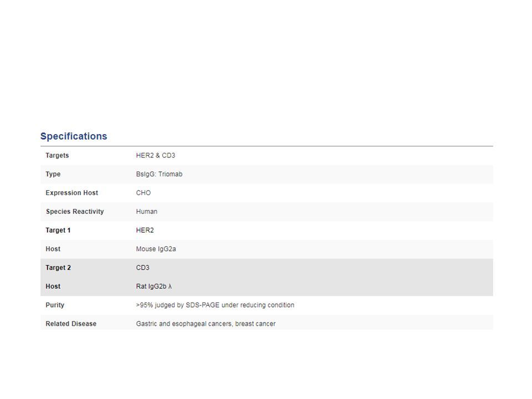Select the Type label
This screenshot has height=399, width=532.
[53, 174]
